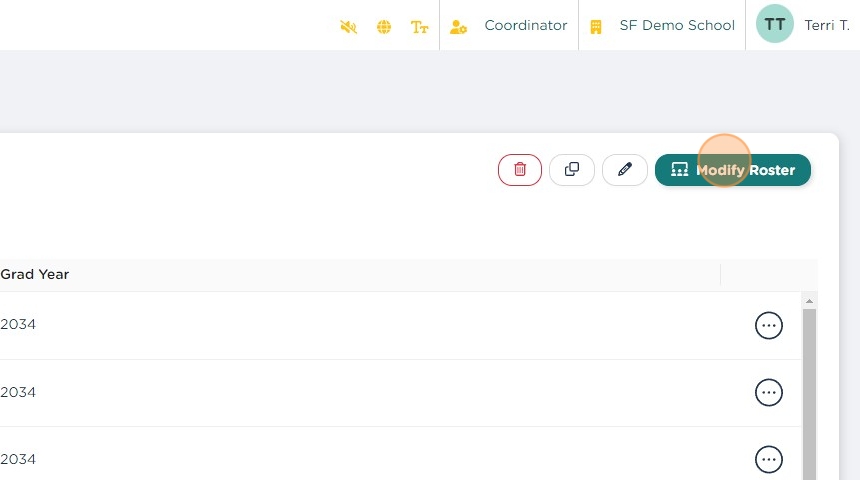
Task: Open the globe language selector
Action: tap(384, 26)
